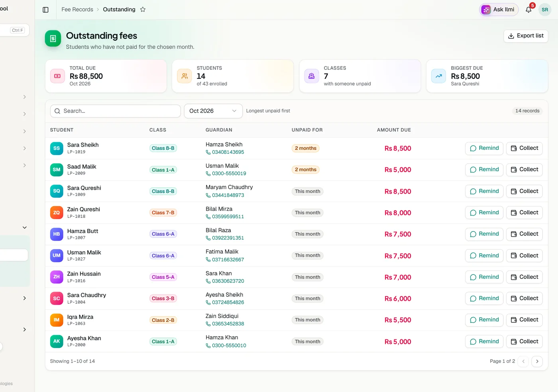The image size is (558, 392).
Task: Click the Amount Due column header
Action: 394,130
